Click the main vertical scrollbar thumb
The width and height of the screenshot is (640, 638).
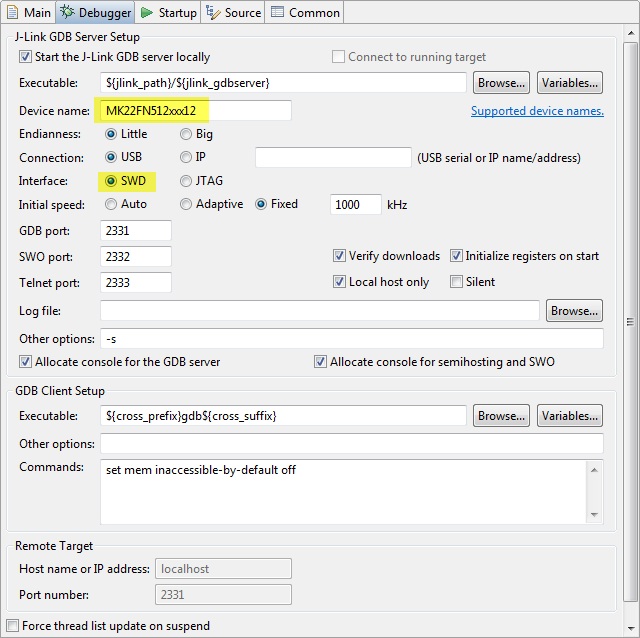point(631,322)
